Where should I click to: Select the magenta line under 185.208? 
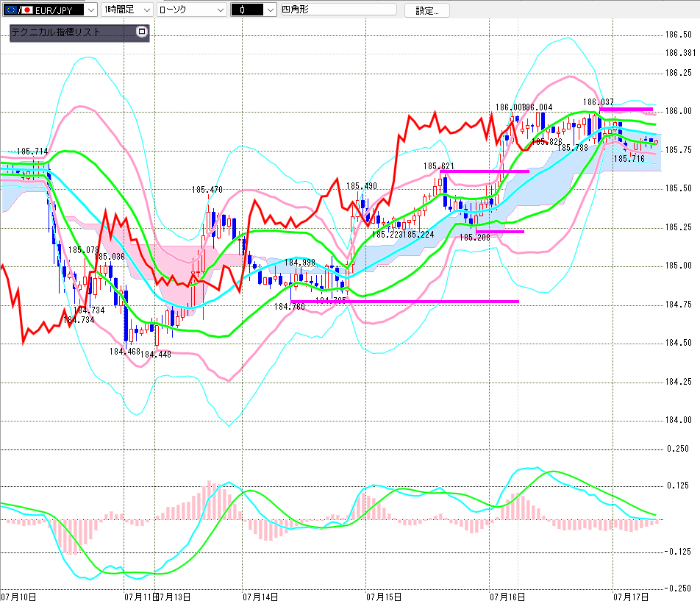point(500,231)
